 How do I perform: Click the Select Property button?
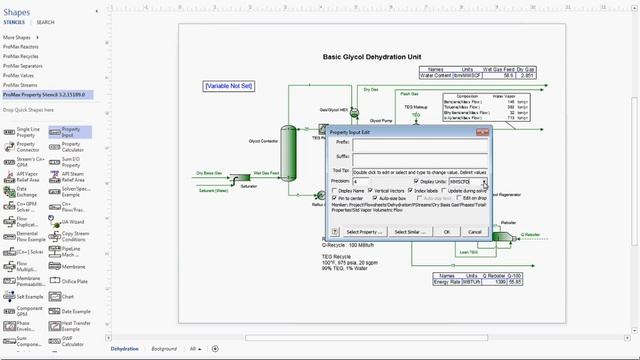[x=364, y=232]
